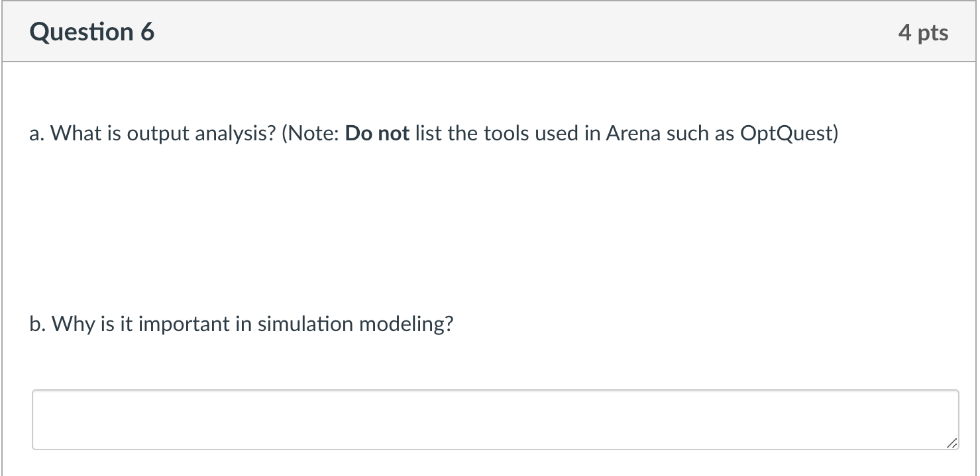980x476 pixels.
Task: Click part b question text
Action: pos(241,324)
